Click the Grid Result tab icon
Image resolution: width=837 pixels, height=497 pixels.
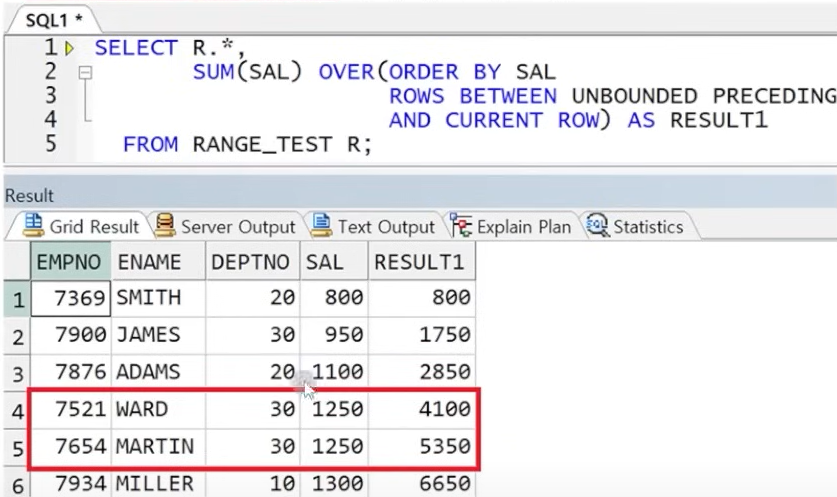[33, 225]
